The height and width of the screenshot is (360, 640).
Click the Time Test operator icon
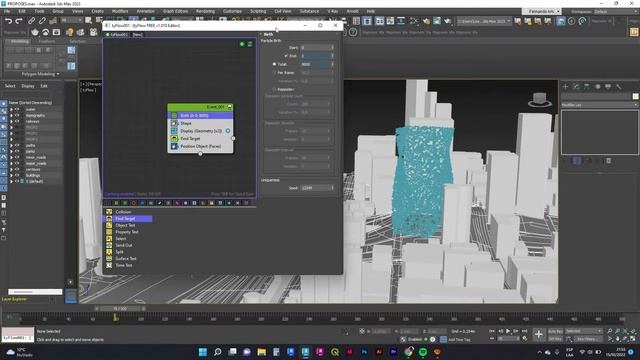[x=109, y=265]
